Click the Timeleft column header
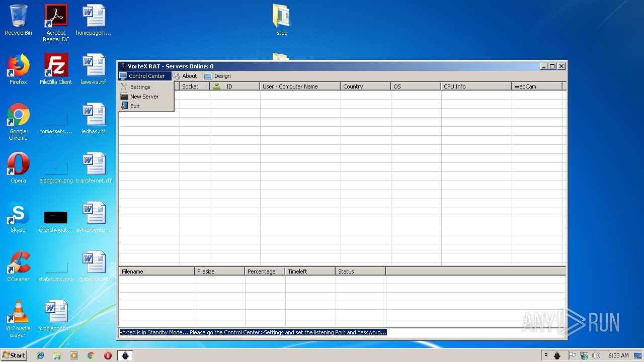This screenshot has height=362, width=644. (310, 271)
